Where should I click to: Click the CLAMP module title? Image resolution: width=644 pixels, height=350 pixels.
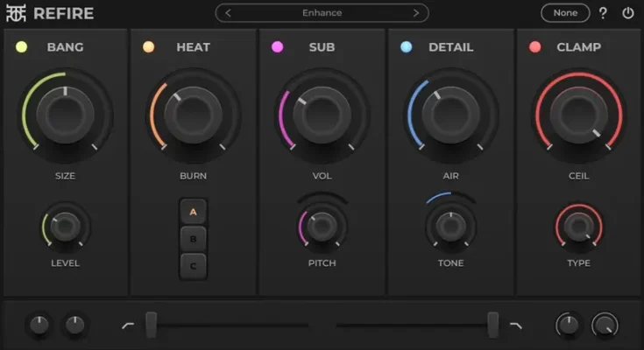tap(578, 47)
